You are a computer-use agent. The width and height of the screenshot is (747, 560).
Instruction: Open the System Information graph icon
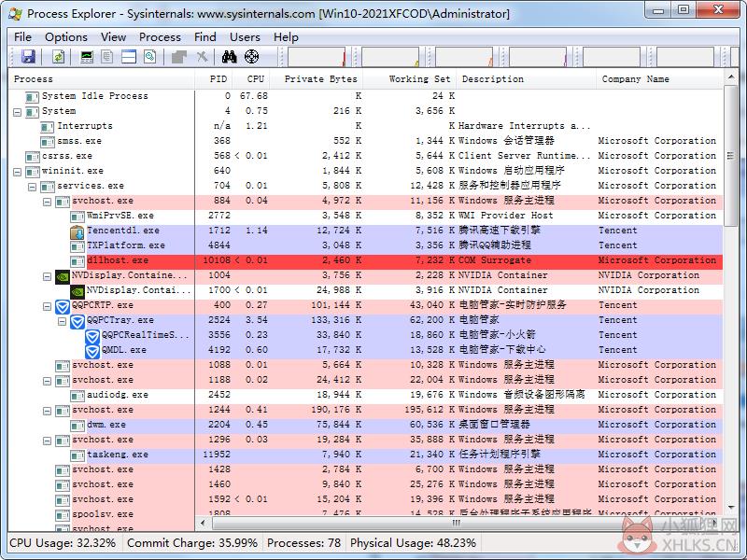coord(87,57)
